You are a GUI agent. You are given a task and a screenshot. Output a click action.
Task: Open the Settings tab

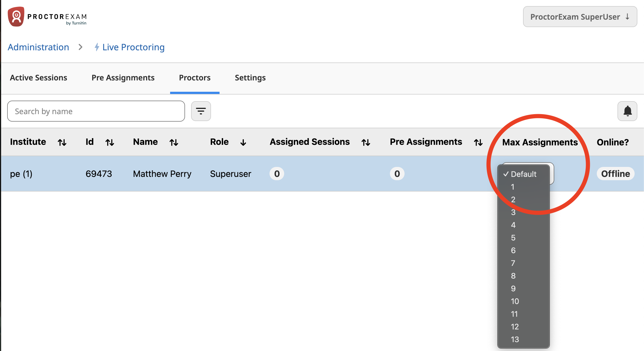(250, 78)
